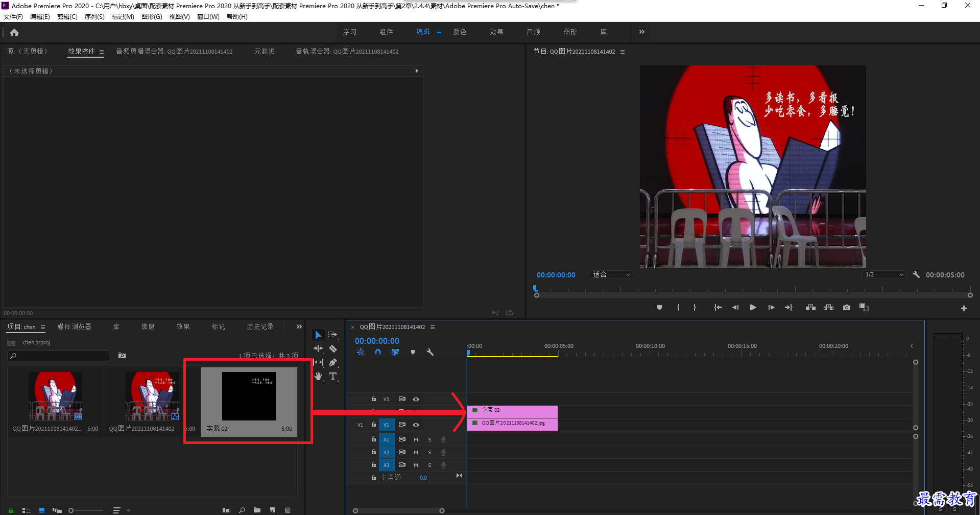Image resolution: width=980 pixels, height=515 pixels.
Task: Export frame with camera icon
Action: click(847, 308)
